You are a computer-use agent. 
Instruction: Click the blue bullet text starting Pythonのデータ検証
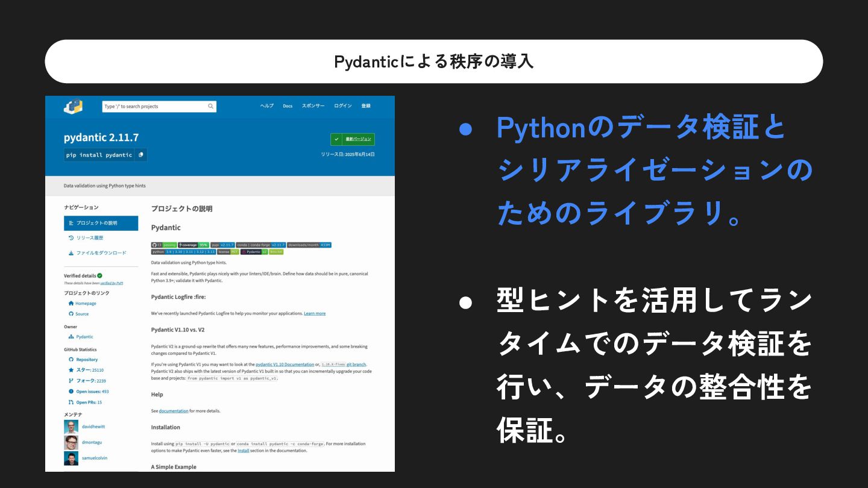(654, 171)
